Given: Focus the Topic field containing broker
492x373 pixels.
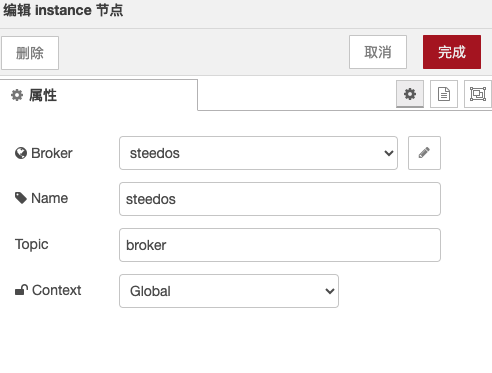Looking at the screenshot, I should (280, 245).
